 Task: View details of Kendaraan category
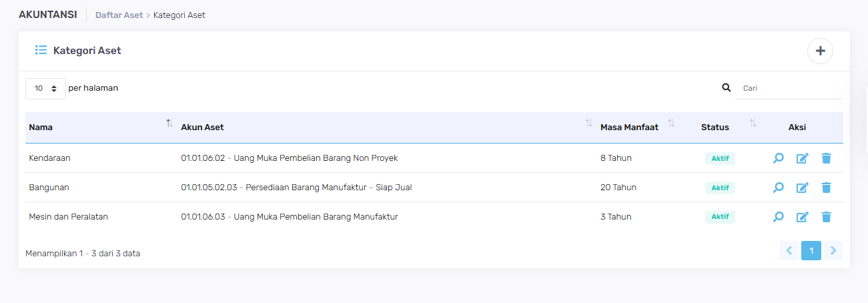point(778,158)
